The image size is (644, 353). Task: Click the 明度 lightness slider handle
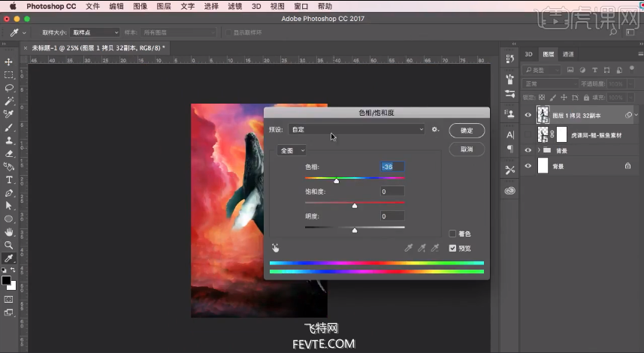(x=355, y=231)
